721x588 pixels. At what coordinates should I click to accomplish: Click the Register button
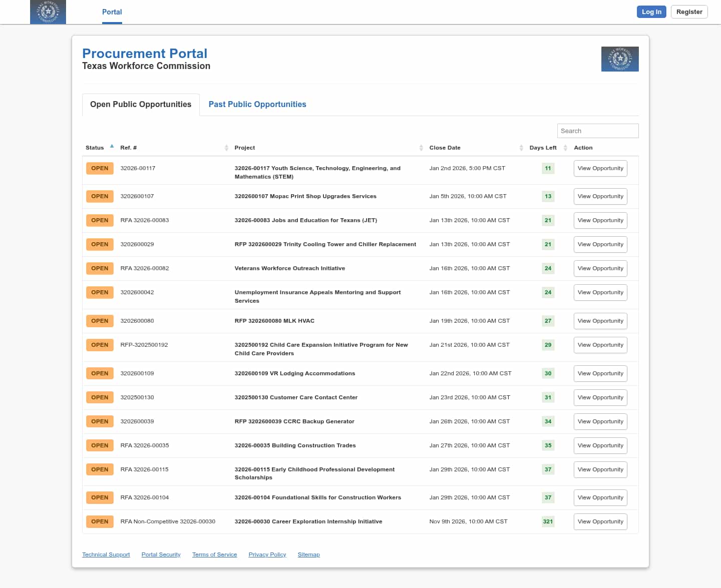click(689, 12)
